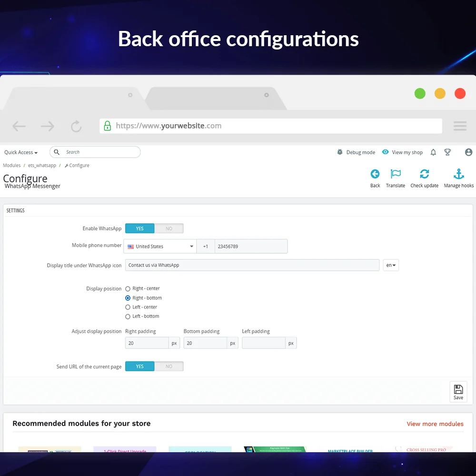Open the Translate flag icon

pos(396,174)
